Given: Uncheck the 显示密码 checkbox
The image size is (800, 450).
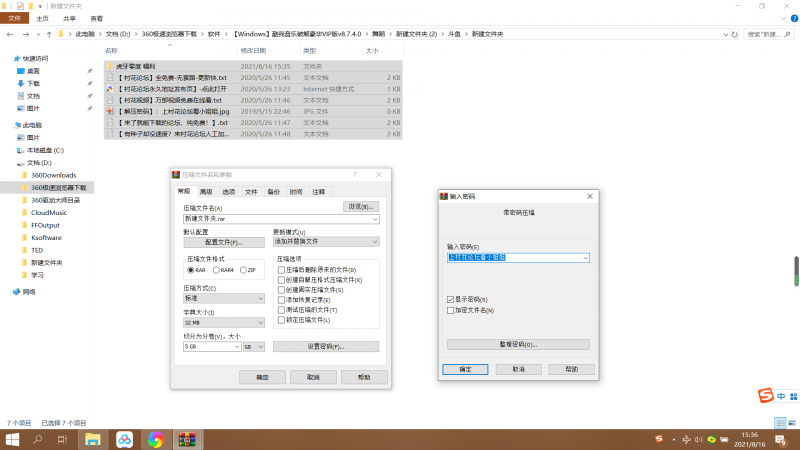Looking at the screenshot, I should tap(451, 299).
